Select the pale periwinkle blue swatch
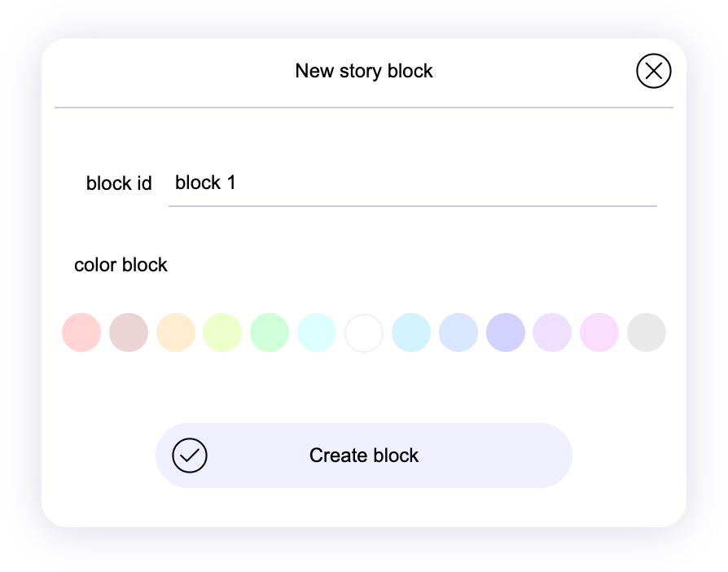Image resolution: width=728 pixels, height=572 pixels. [x=458, y=332]
